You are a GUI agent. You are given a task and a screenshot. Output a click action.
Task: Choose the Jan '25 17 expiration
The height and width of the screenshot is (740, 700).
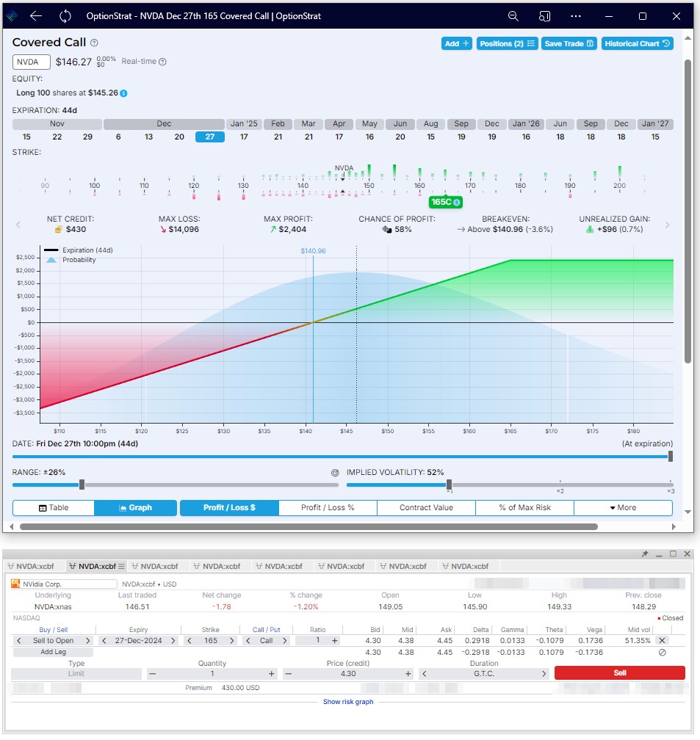[244, 137]
